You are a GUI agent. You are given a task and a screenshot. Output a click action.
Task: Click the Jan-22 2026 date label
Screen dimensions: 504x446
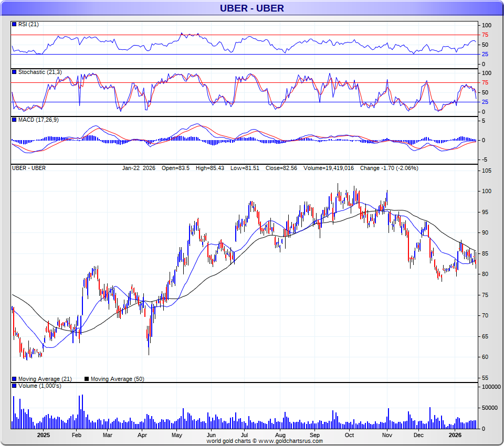coord(138,168)
